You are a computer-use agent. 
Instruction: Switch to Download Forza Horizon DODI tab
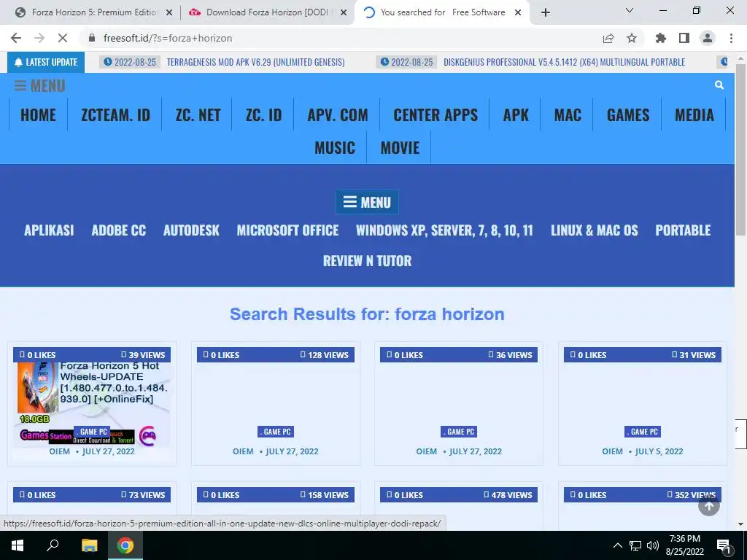point(267,12)
